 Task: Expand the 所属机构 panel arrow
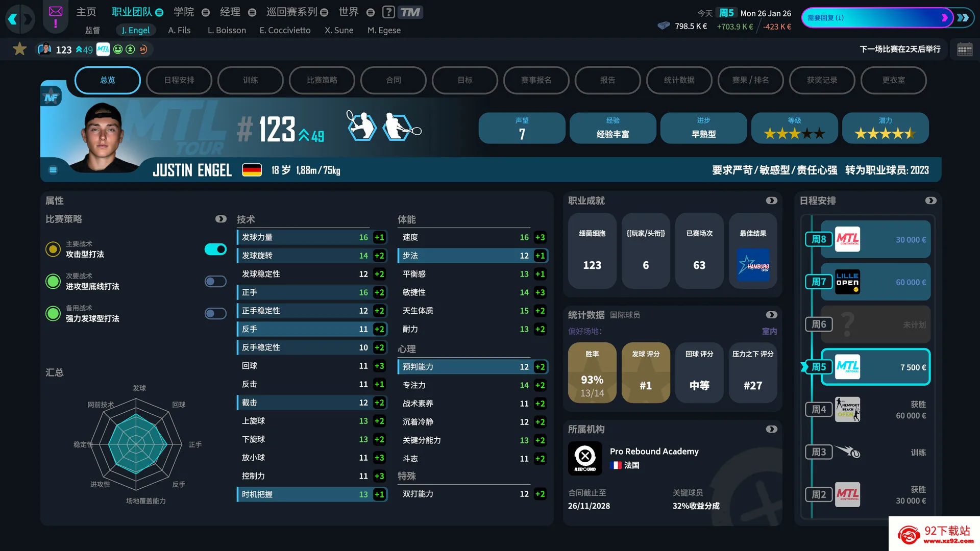pyautogui.click(x=771, y=429)
